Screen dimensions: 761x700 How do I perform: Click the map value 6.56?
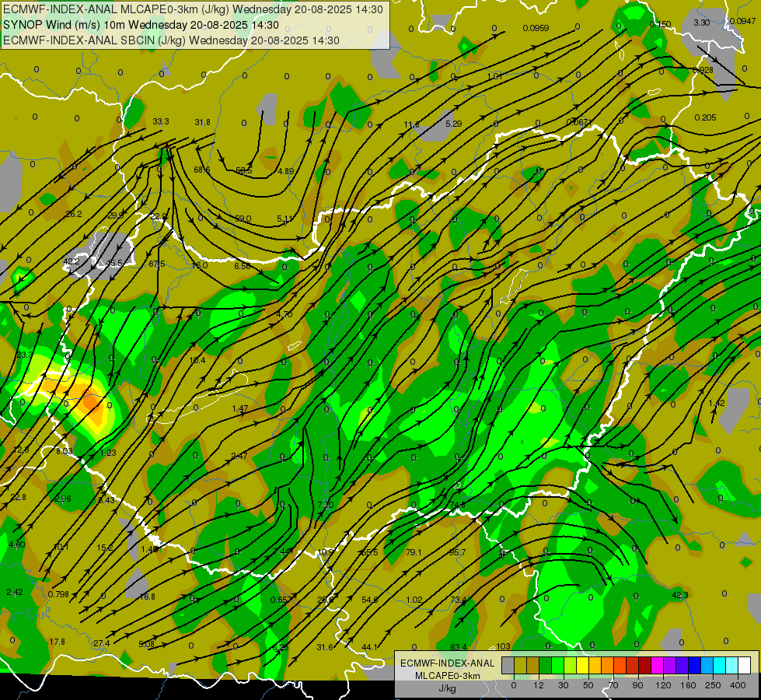coord(243,266)
